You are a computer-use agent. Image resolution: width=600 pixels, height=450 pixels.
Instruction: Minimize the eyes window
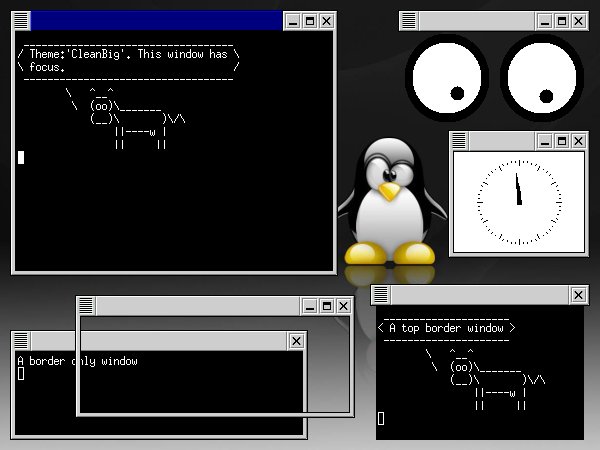(x=545, y=21)
